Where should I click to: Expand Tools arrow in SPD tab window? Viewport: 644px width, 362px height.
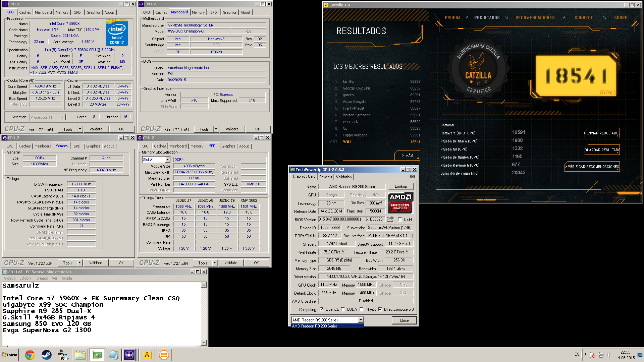click(215, 263)
